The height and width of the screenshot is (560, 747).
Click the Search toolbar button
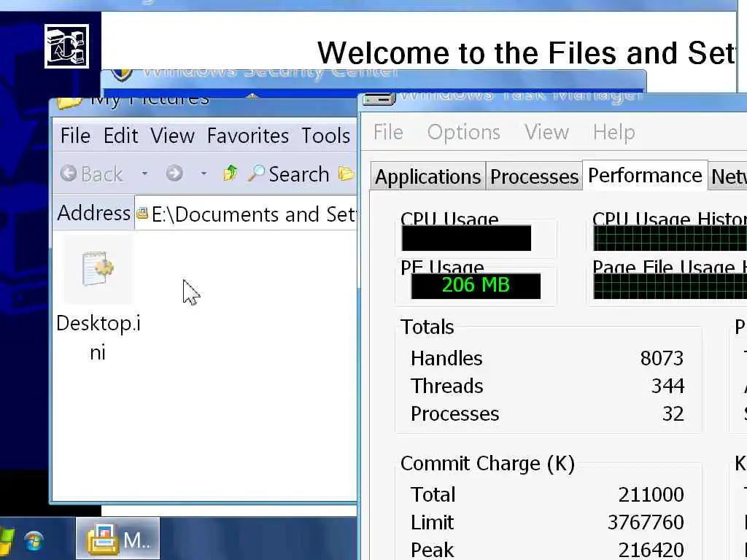289,174
